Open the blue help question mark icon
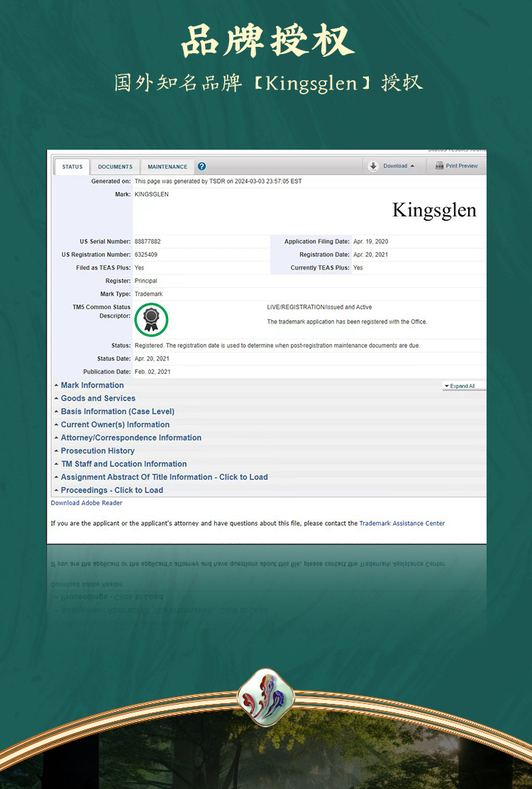Viewport: 532px width, 789px height. [x=201, y=167]
